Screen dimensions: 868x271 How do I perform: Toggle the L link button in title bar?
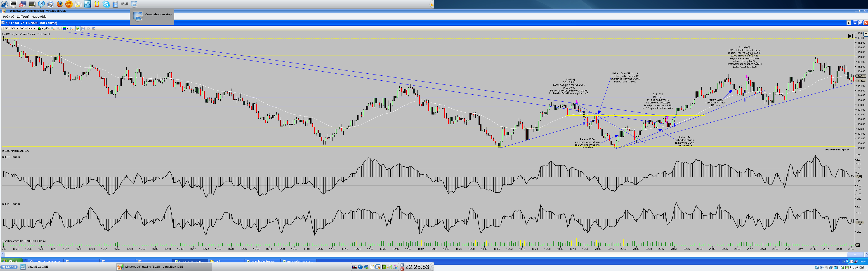tap(849, 23)
